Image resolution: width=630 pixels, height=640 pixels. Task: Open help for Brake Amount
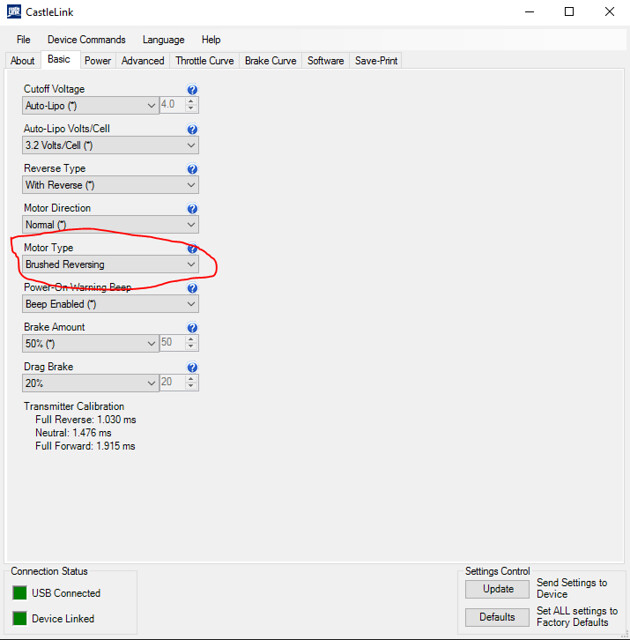point(192,327)
